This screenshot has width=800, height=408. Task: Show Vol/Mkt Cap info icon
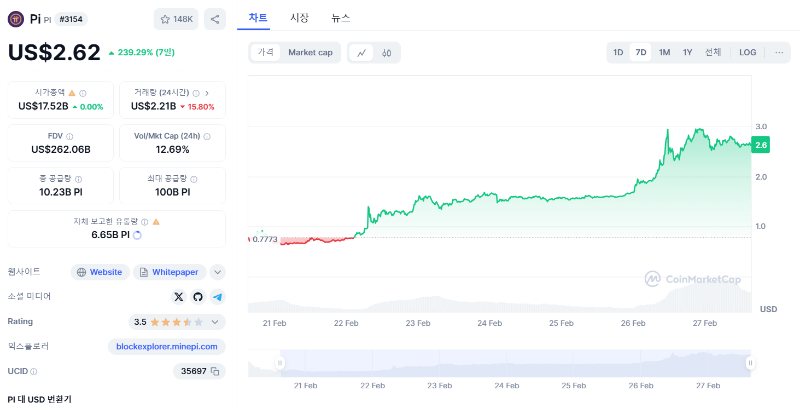(207, 136)
